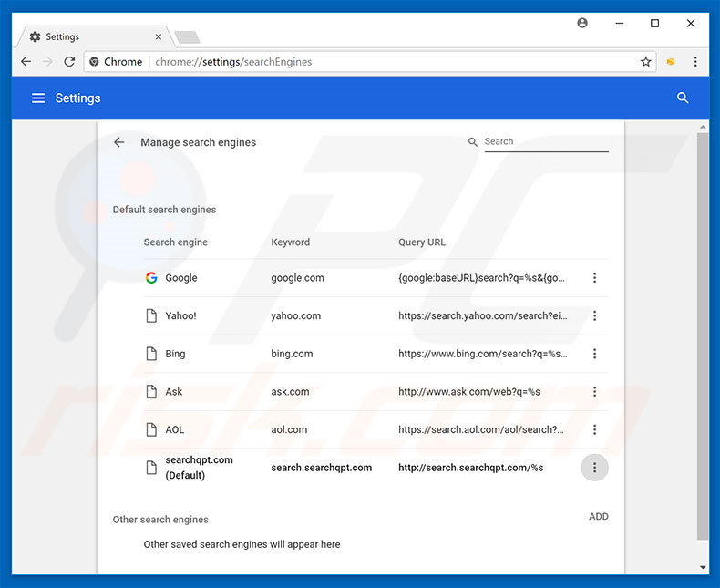Screen dimensions: 720x588
Task: Click the scrollbar up arrow
Action: [703, 127]
